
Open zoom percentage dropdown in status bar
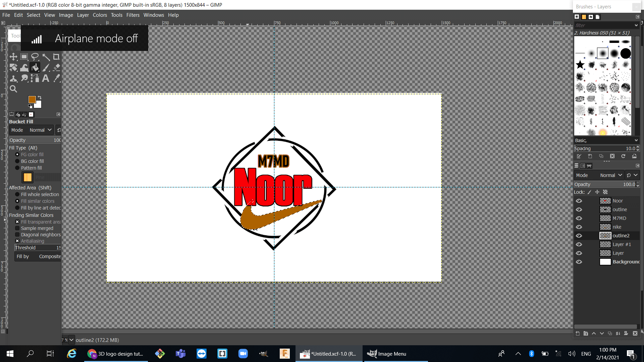(71, 340)
